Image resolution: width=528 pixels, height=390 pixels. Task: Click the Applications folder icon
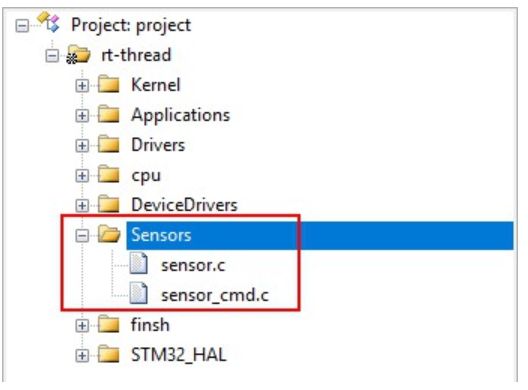(108, 114)
